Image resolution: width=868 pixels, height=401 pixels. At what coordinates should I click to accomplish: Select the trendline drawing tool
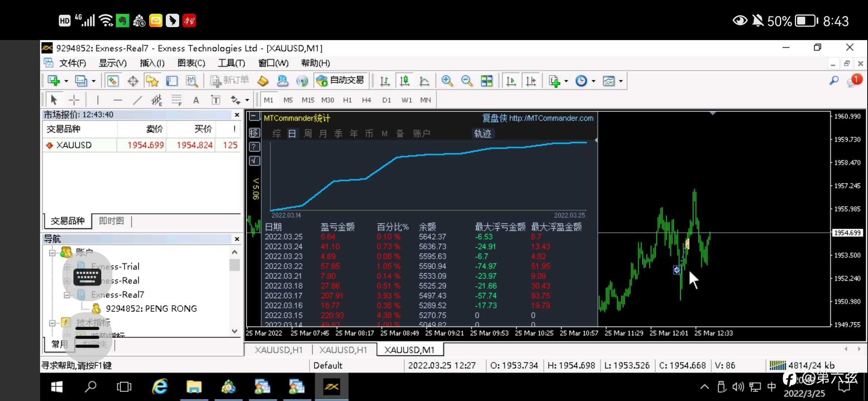(x=137, y=100)
